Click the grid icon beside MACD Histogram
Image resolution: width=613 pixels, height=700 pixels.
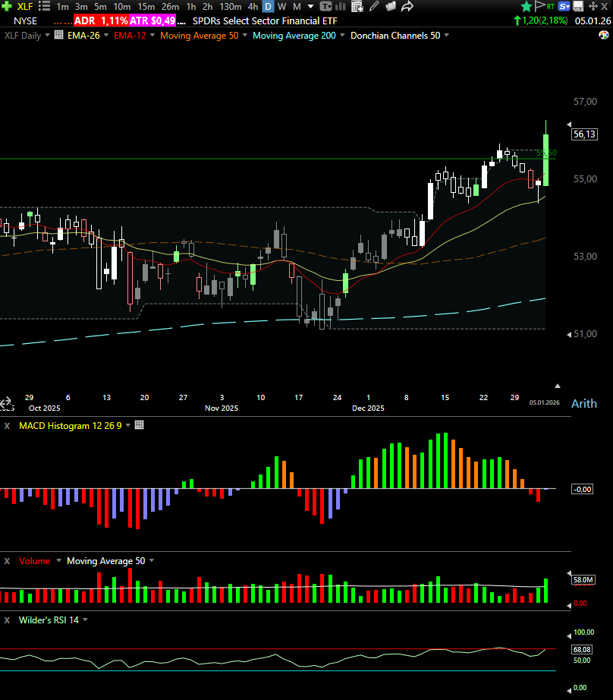[x=139, y=425]
